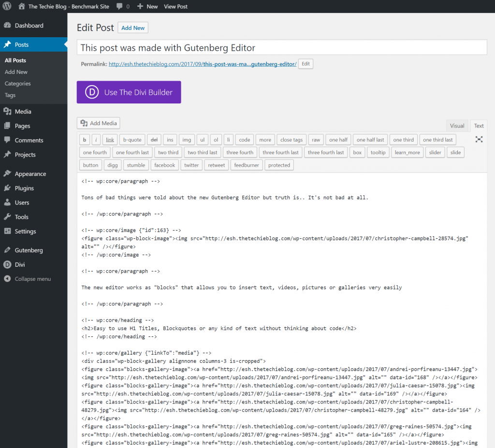Insert italic tag with i button
Screen dimensions: 495x448
click(x=96, y=140)
